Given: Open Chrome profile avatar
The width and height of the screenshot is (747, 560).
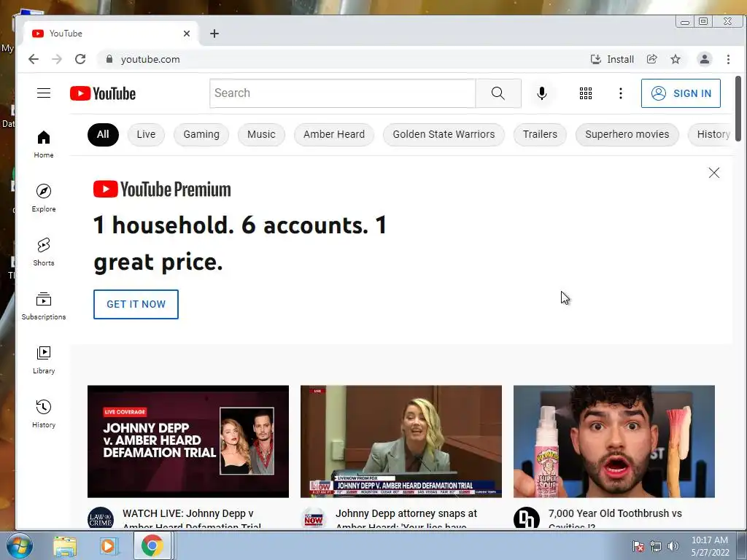Looking at the screenshot, I should click(704, 59).
